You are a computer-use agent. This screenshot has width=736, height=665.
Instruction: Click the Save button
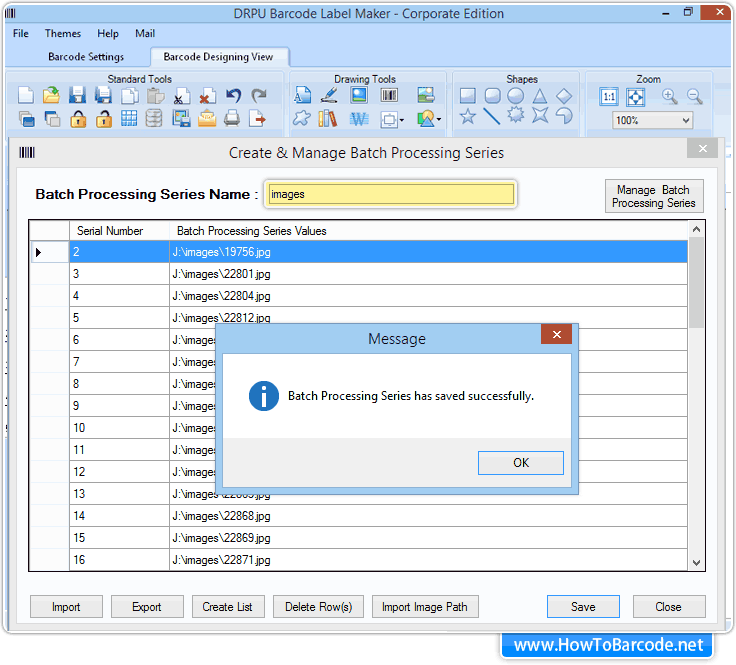click(x=583, y=607)
